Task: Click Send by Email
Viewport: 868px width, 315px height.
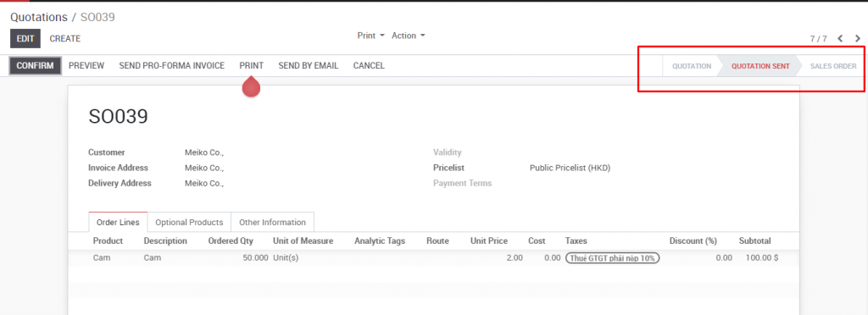Action: [x=309, y=66]
